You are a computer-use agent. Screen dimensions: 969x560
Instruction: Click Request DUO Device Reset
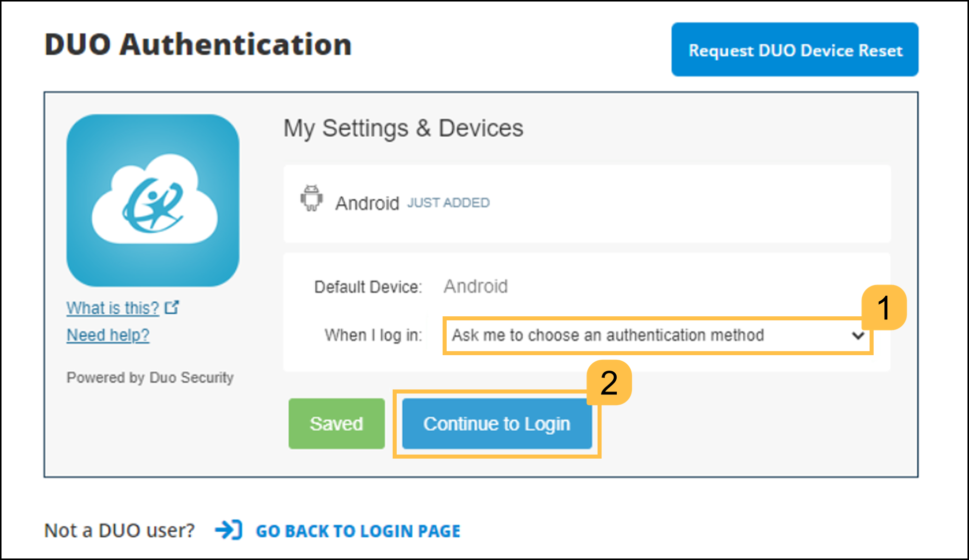794,49
